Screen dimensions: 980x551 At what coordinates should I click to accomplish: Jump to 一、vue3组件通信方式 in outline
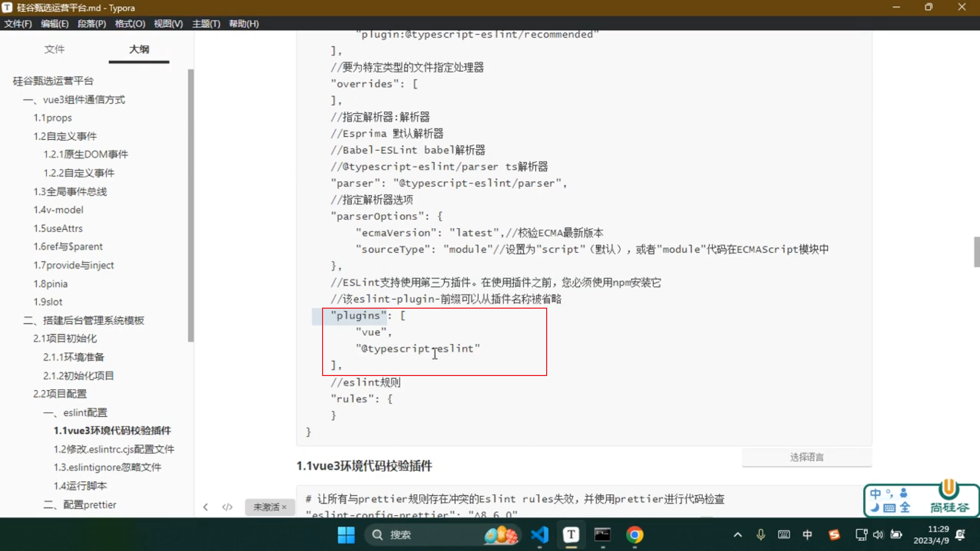74,99
